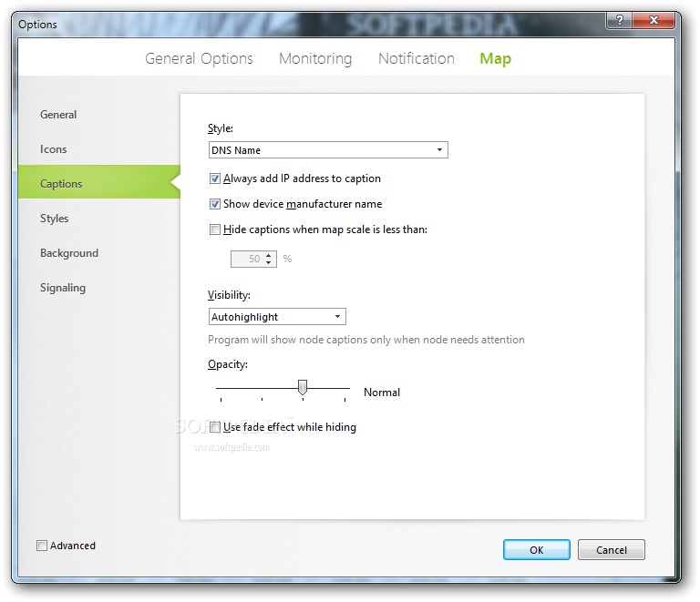Click the Opacity label

pos(228,364)
